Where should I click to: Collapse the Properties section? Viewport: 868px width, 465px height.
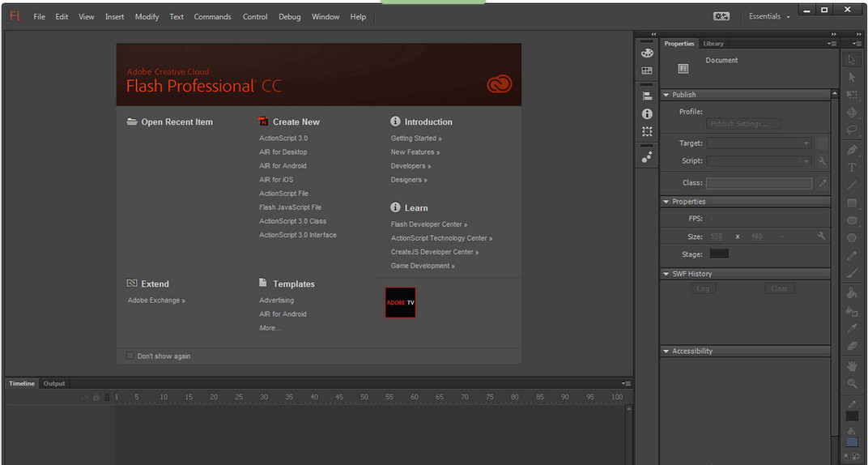pyautogui.click(x=666, y=202)
